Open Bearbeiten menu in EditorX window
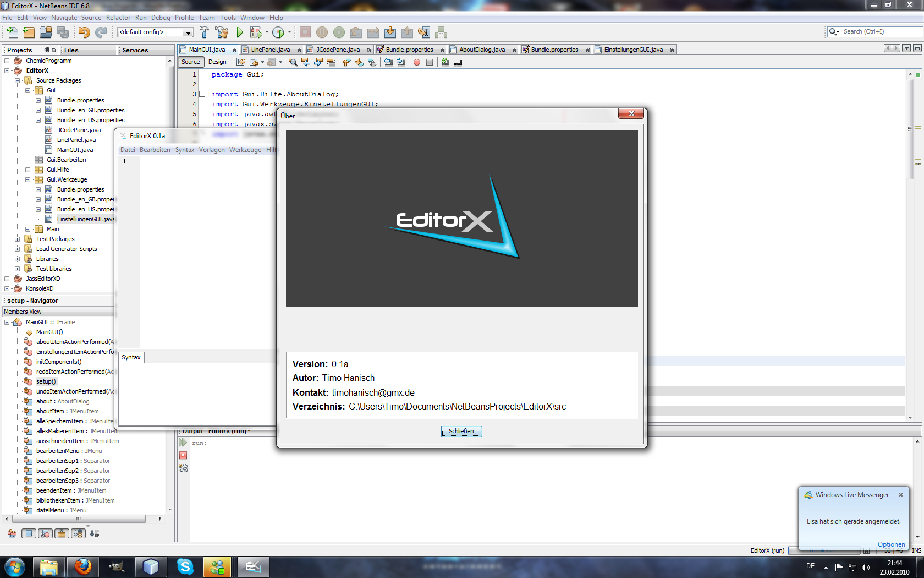 tap(155, 150)
